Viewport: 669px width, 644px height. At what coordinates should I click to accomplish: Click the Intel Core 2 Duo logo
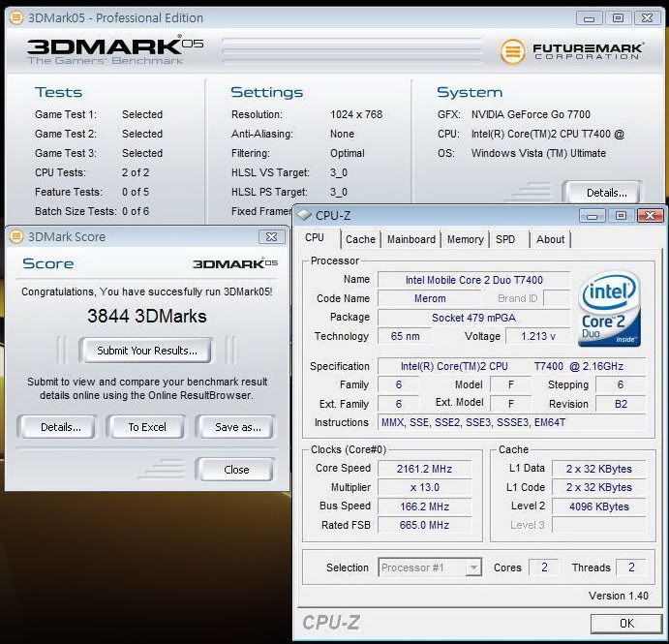609,308
